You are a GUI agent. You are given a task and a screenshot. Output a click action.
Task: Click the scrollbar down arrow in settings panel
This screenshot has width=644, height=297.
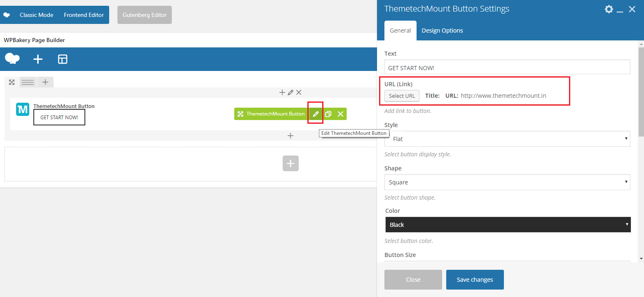[641, 259]
